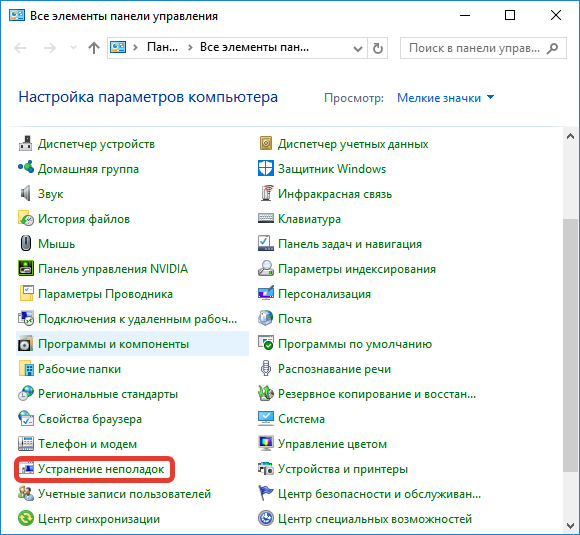Click the Все элементы пан... breadcrumb
The width and height of the screenshot is (580, 535).
[x=254, y=47]
